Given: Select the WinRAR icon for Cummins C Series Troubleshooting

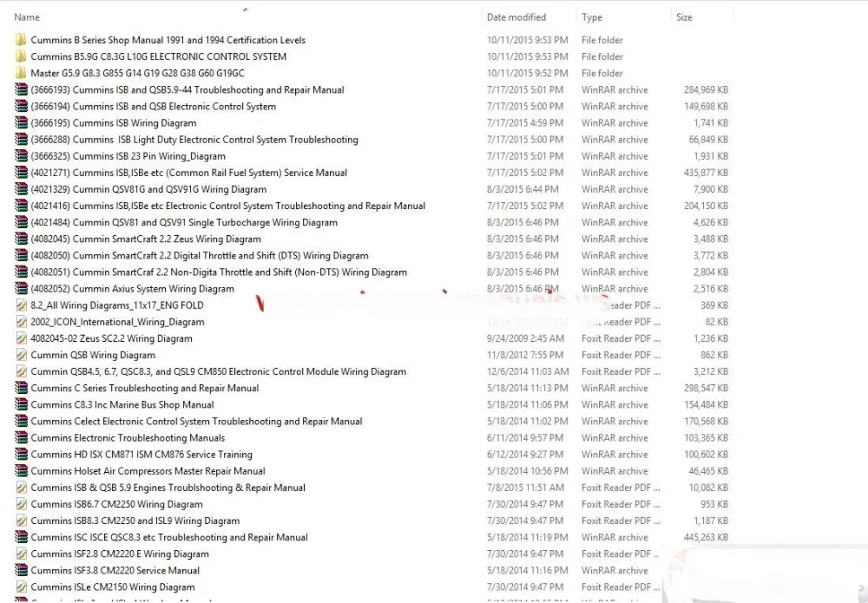Looking at the screenshot, I should 21,389.
